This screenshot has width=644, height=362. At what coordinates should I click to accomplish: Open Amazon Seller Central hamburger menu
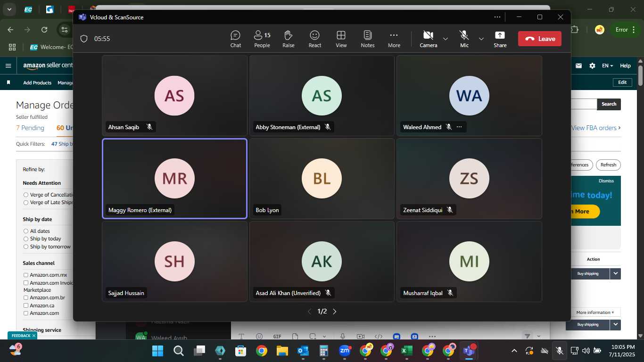pyautogui.click(x=8, y=66)
